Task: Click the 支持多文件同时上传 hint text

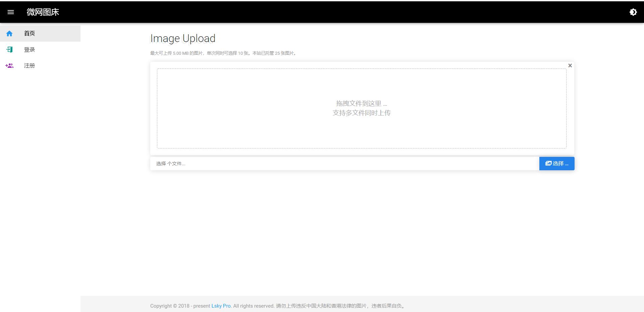Action: click(x=362, y=113)
